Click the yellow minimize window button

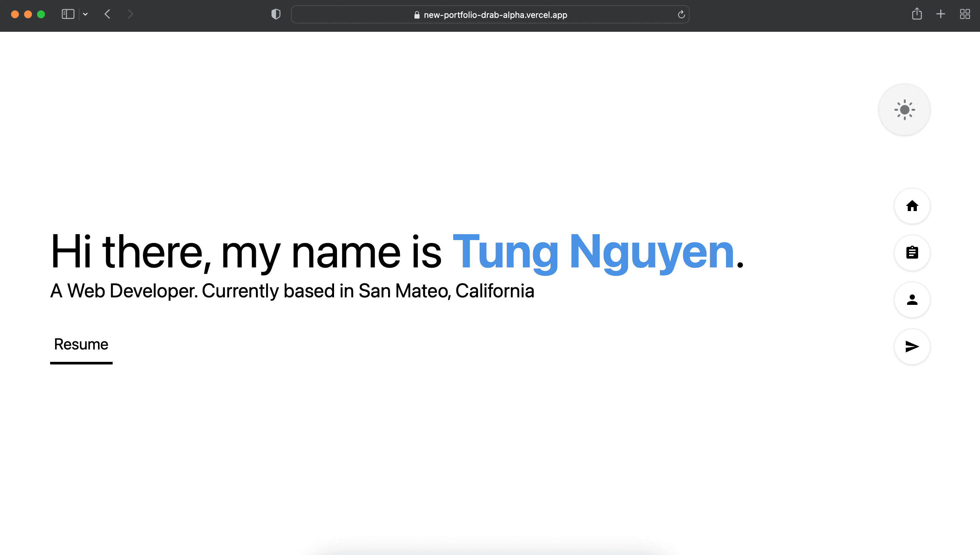(x=28, y=14)
